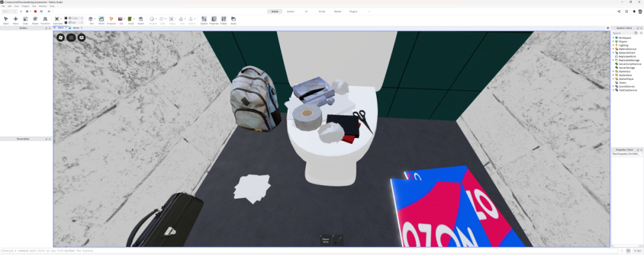Activate the Transform tool

point(45,20)
